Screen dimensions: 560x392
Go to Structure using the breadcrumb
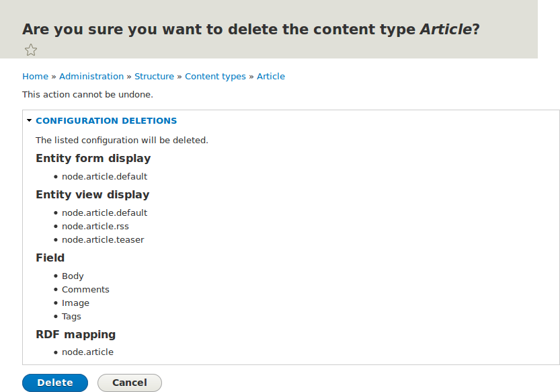tap(154, 76)
